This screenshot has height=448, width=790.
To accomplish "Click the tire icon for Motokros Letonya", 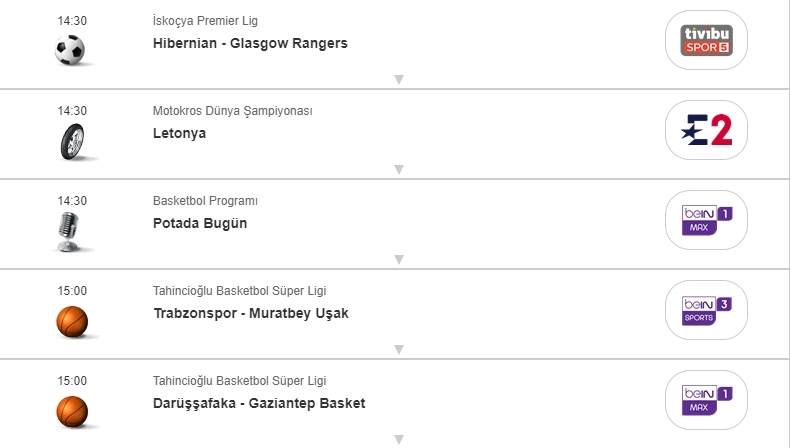I will click(71, 141).
